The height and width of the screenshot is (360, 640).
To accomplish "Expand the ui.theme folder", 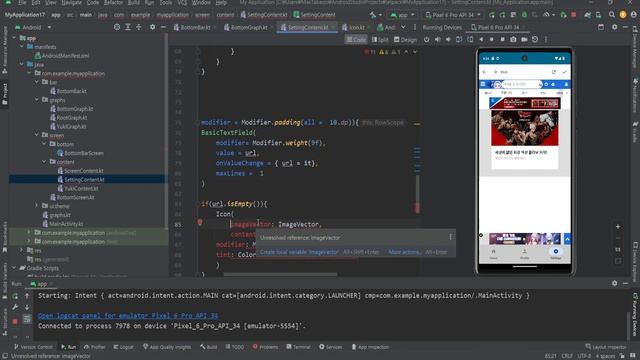I will coord(37,206).
